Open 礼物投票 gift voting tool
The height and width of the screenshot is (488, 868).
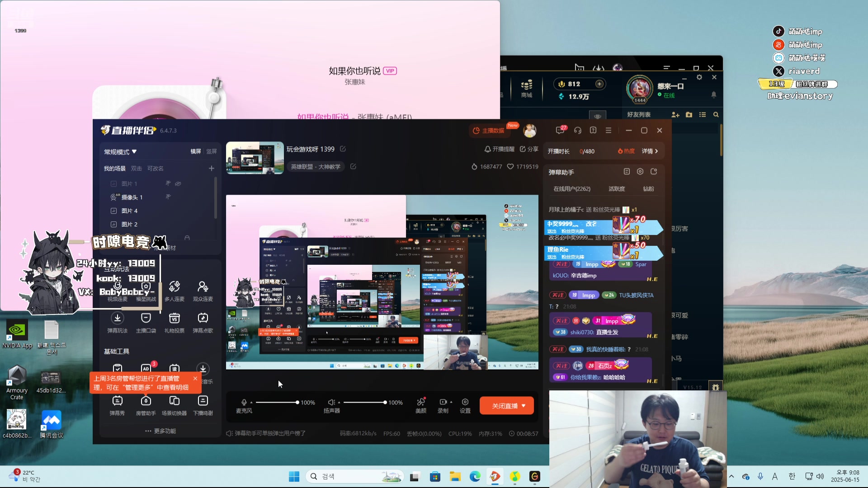[x=174, y=323]
